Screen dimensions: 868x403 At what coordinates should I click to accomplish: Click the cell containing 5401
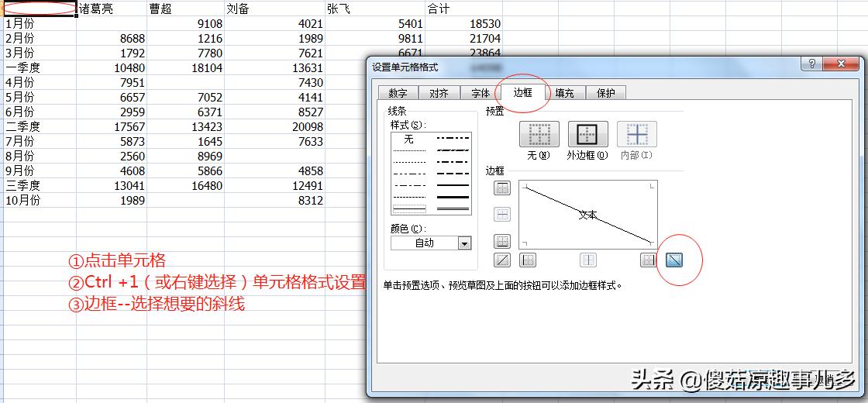click(375, 24)
